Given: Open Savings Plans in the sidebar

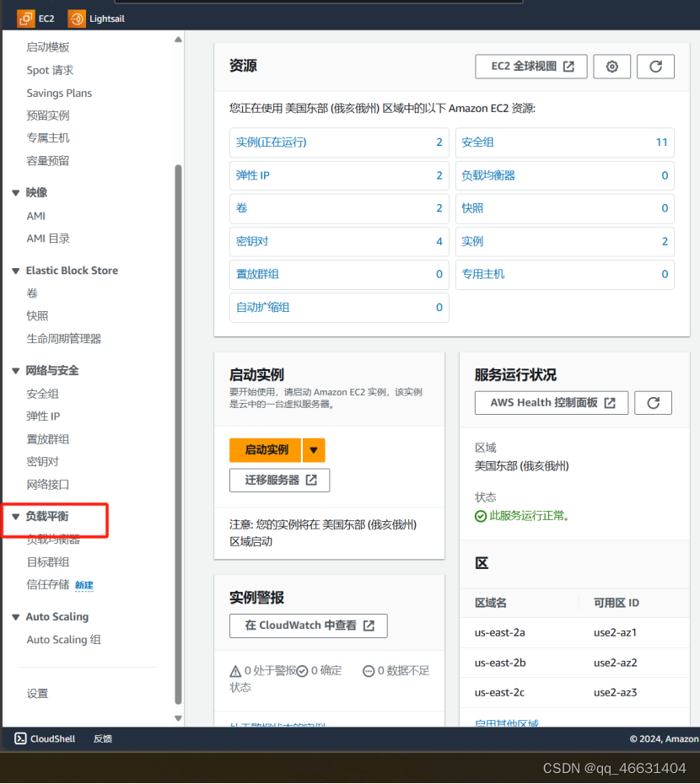Looking at the screenshot, I should (x=59, y=93).
